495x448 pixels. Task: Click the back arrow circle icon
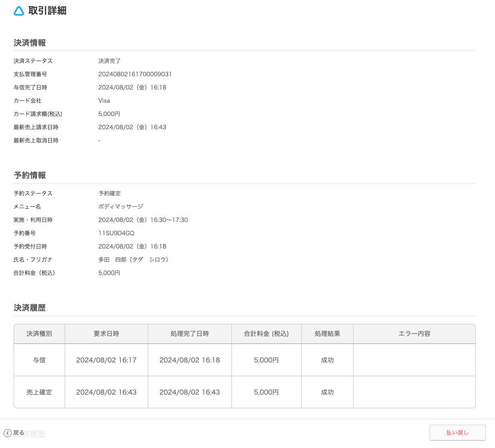tap(8, 433)
